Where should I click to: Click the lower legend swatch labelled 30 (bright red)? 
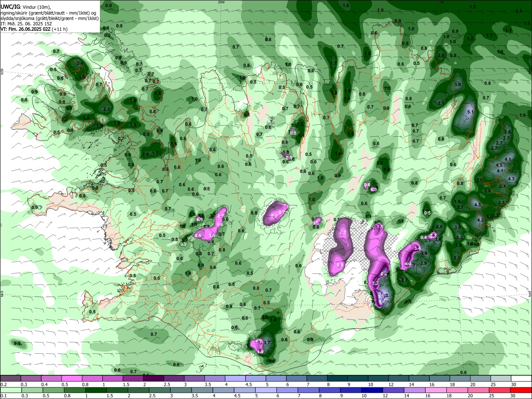[521, 390]
